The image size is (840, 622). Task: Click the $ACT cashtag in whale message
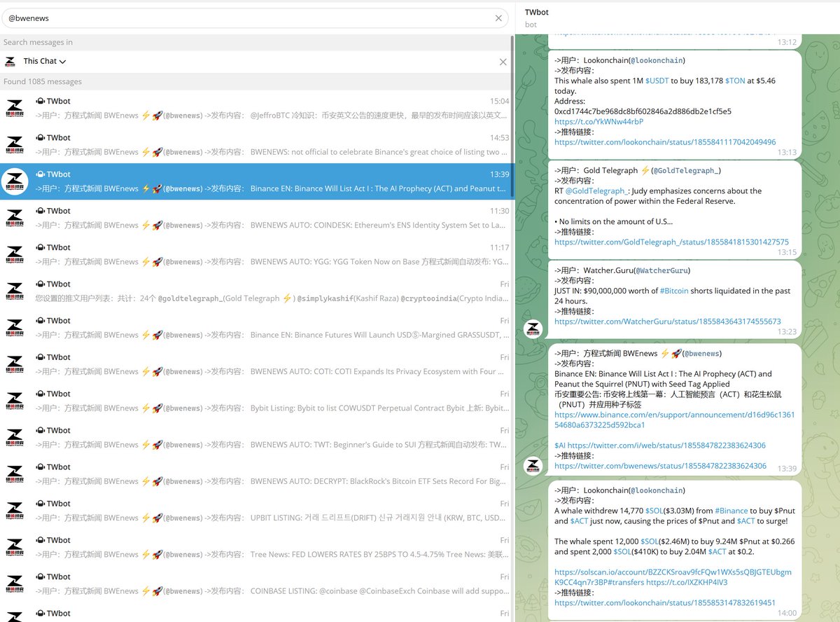click(578, 521)
